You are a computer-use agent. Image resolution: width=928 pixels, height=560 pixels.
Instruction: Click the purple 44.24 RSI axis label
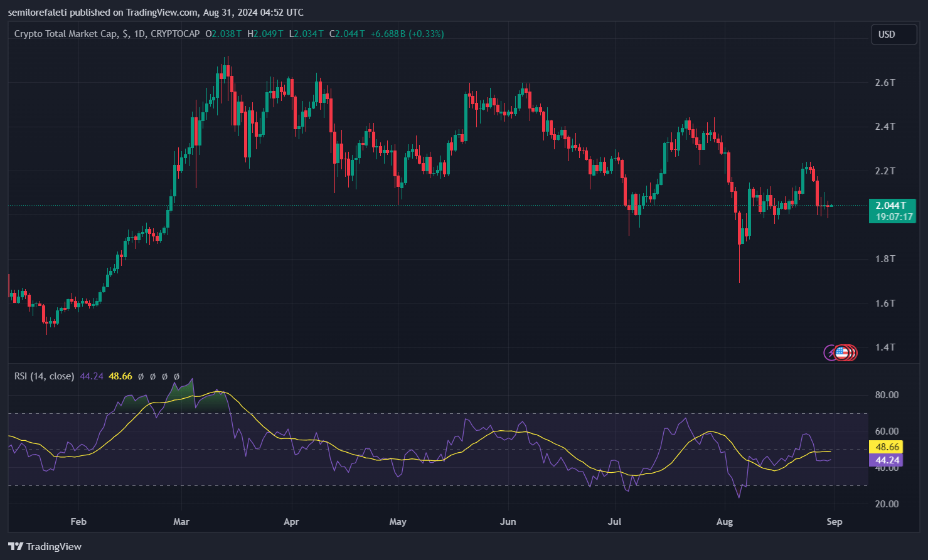(886, 460)
